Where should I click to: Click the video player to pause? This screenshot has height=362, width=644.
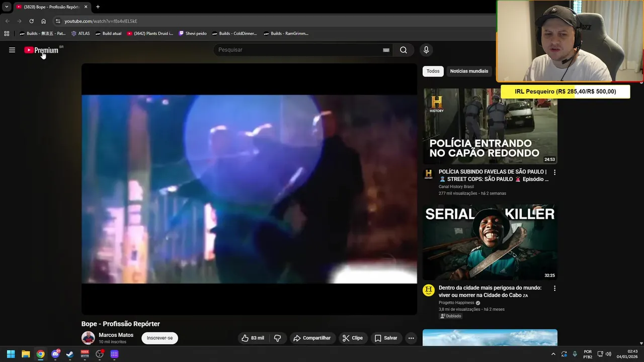click(249, 189)
